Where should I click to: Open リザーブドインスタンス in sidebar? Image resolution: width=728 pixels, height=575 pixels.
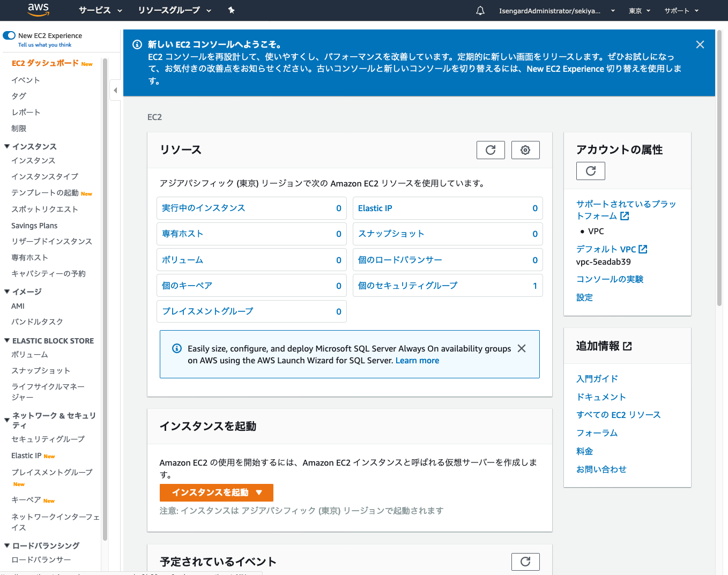[52, 241]
